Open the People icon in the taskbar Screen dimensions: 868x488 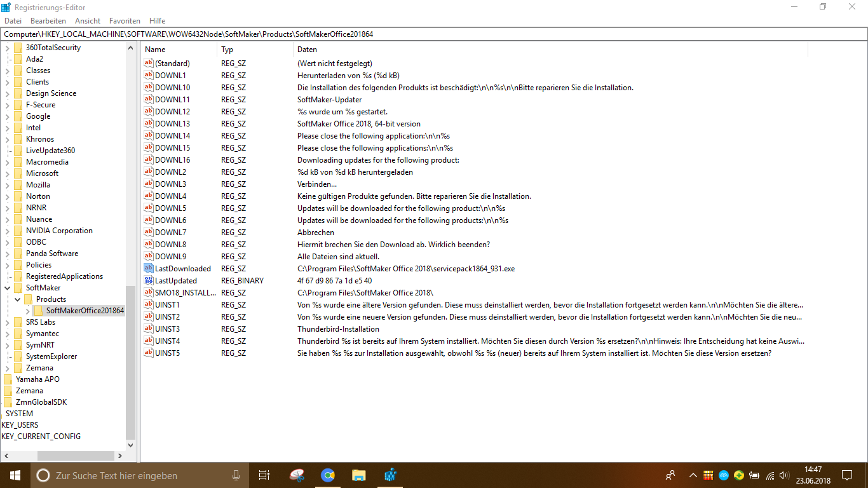pos(670,475)
